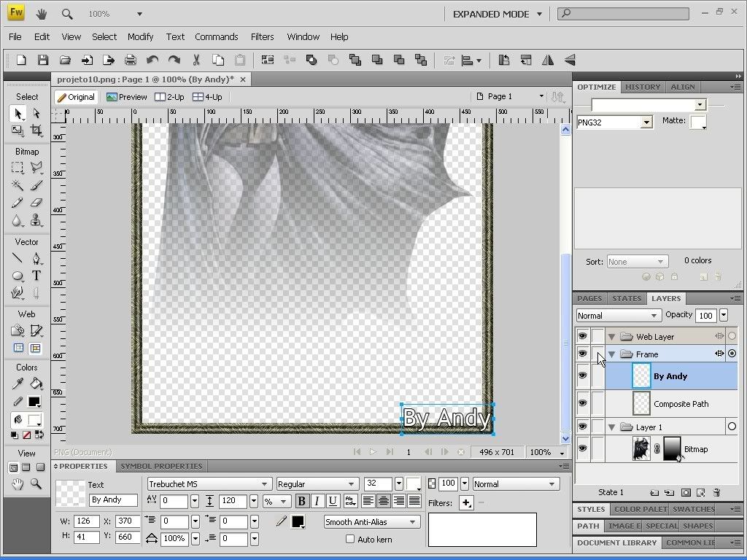Click the Save icon in toolbar
Image resolution: width=747 pixels, height=560 pixels.
43,60
